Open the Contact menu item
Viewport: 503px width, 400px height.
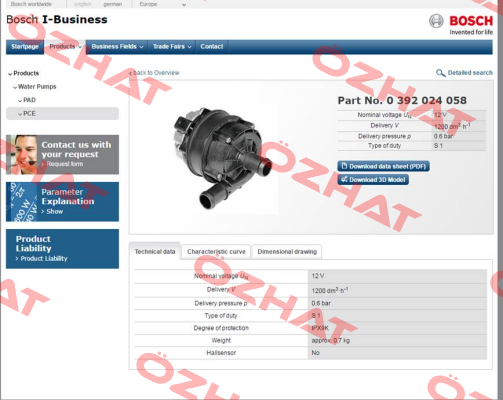click(212, 47)
